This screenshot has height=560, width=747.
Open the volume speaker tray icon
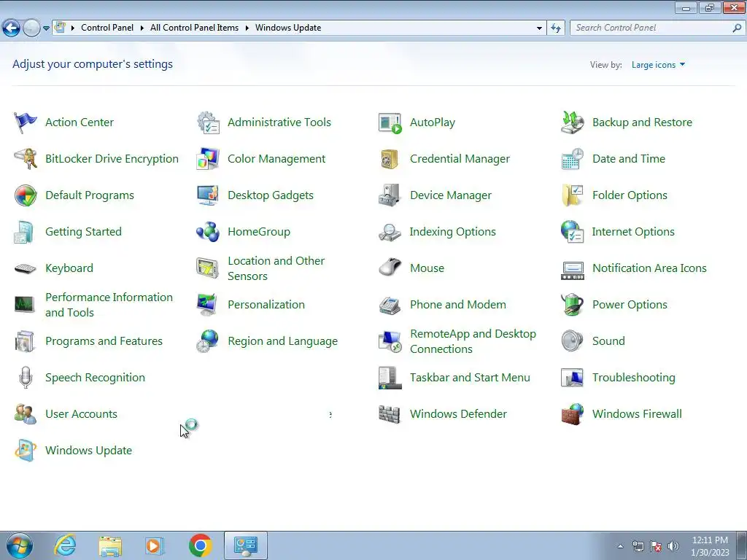(673, 546)
